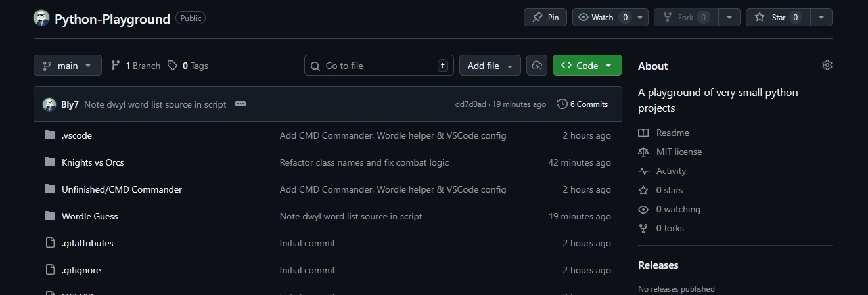Click the star icon beside 0 stars
Image resolution: width=868 pixels, height=295 pixels.
643,190
